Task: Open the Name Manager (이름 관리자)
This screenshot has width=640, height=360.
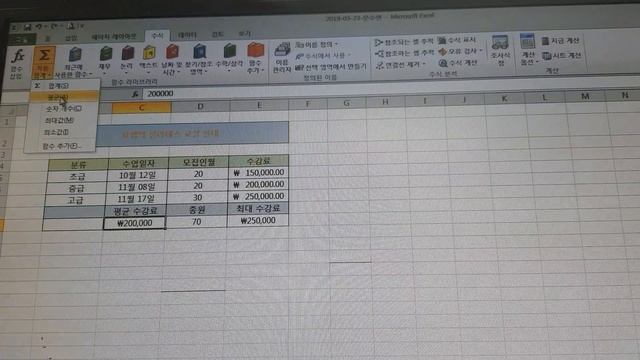Action: (282, 58)
